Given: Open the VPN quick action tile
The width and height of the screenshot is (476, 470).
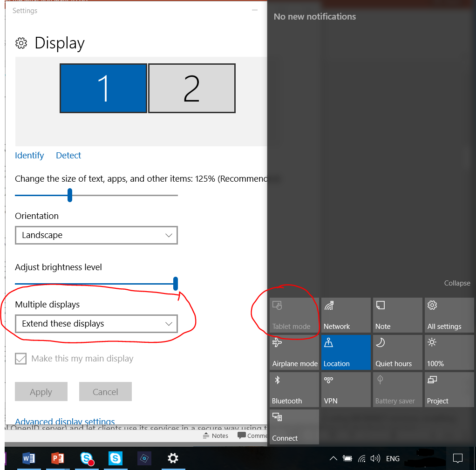Looking at the screenshot, I should (346, 390).
